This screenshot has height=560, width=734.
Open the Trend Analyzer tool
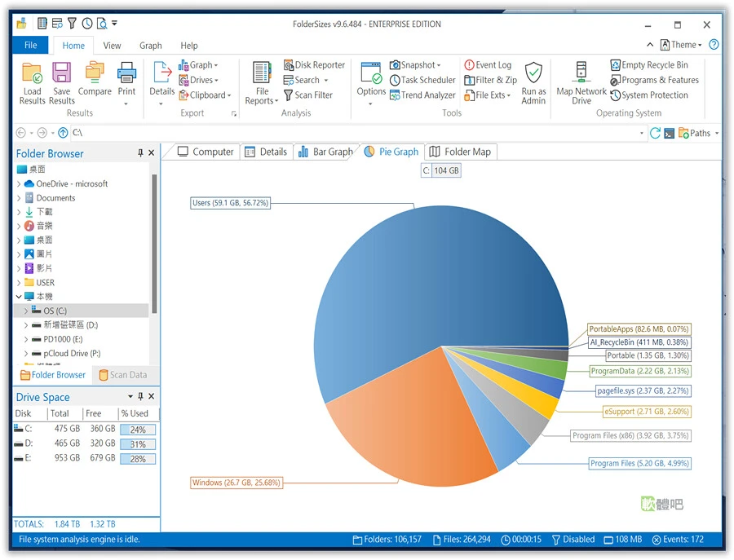point(422,95)
